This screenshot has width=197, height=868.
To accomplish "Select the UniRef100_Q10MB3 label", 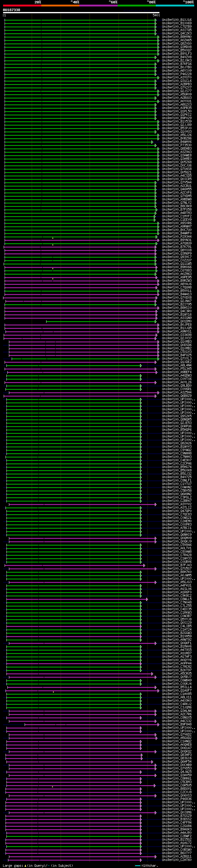I will coord(177,342).
